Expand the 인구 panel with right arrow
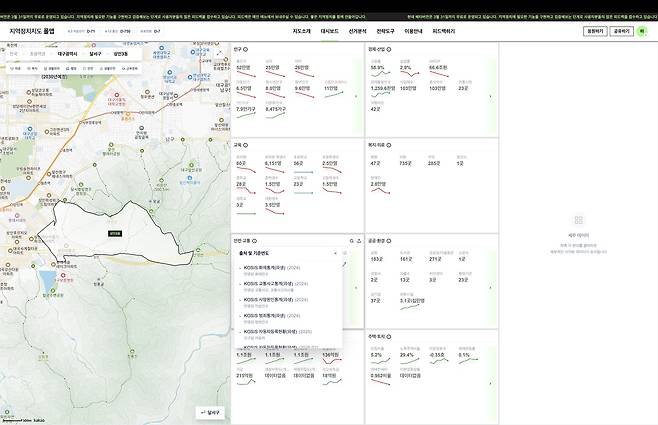Viewport: 658px width, 425px height. pyautogui.click(x=356, y=96)
